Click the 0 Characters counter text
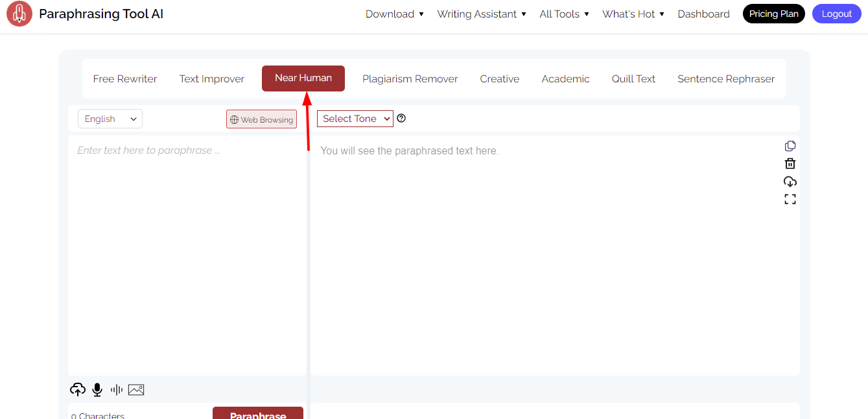868x419 pixels. [97, 416]
